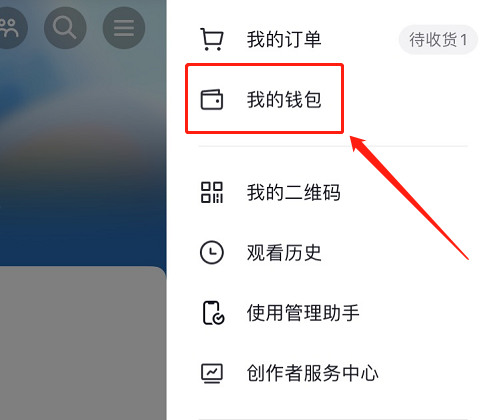Open 观看历史 menu entry
499x420 pixels.
point(333,252)
